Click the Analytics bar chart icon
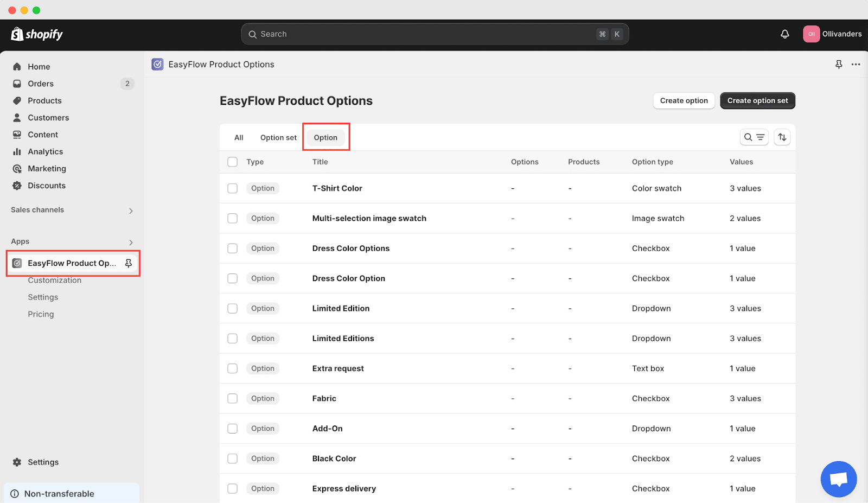868x503 pixels. [x=17, y=151]
